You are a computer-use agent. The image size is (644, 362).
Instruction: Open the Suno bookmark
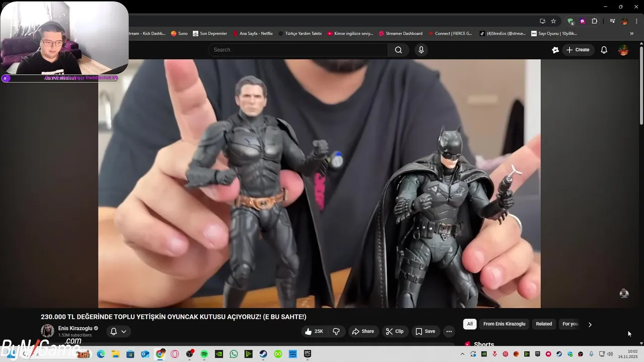pos(179,34)
